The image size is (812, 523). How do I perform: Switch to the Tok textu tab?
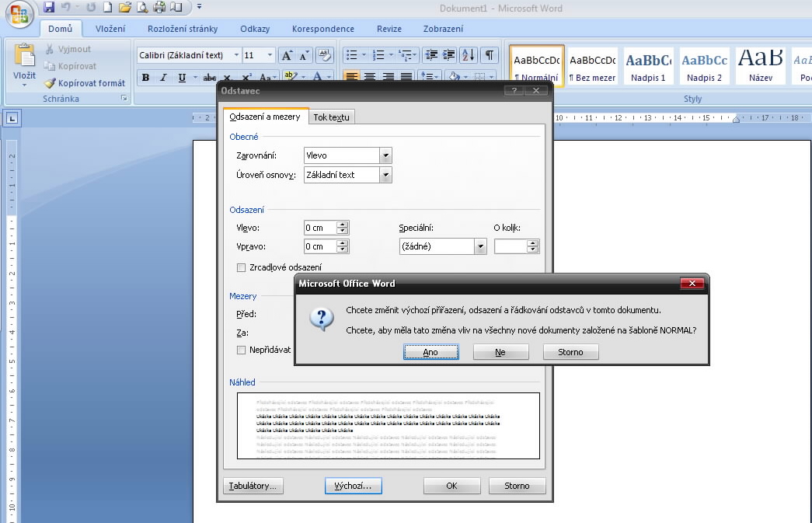point(332,117)
